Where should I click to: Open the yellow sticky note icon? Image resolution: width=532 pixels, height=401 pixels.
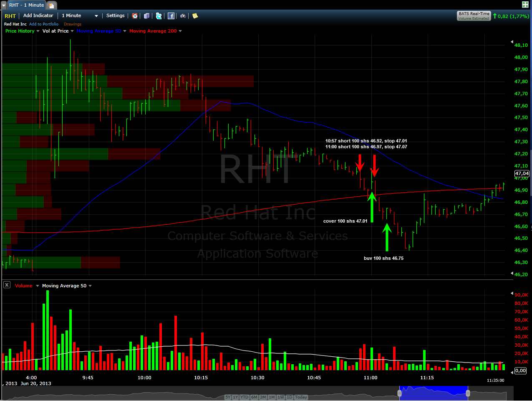pyautogui.click(x=195, y=16)
